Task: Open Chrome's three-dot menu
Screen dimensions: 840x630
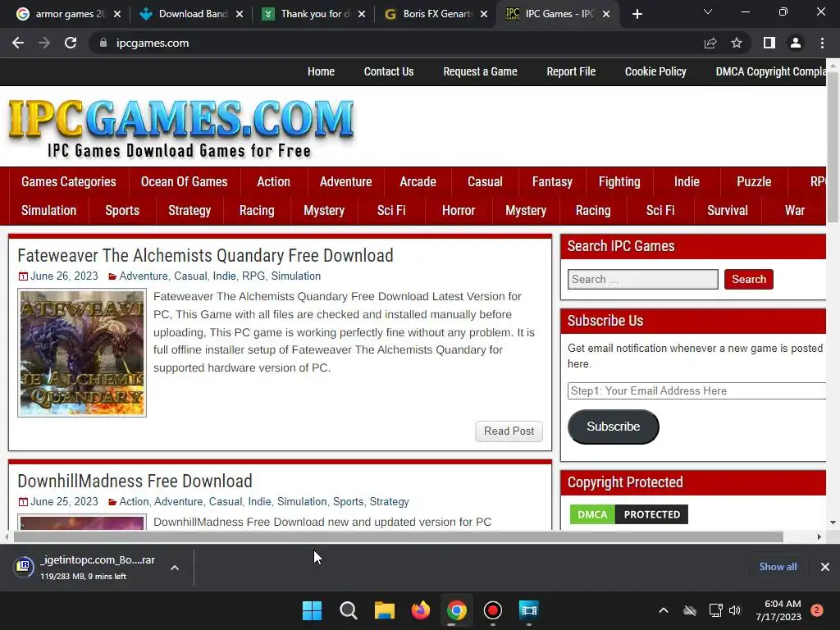Action: point(822,43)
